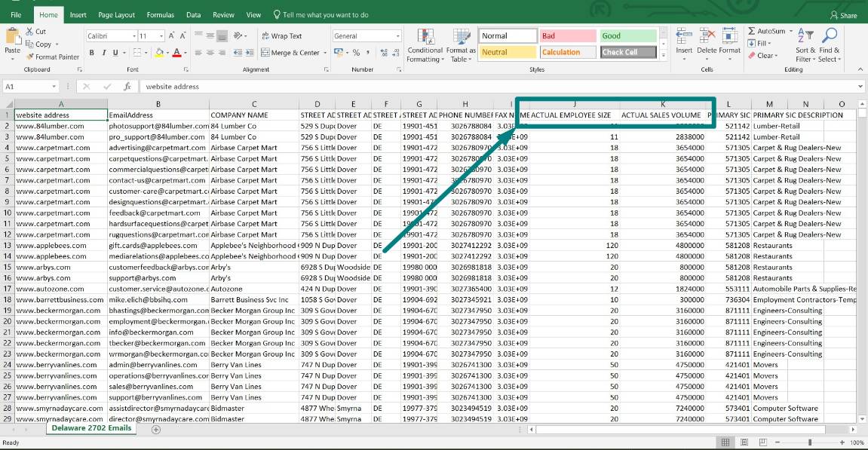Switch to Page Layout view icon

click(x=744, y=442)
